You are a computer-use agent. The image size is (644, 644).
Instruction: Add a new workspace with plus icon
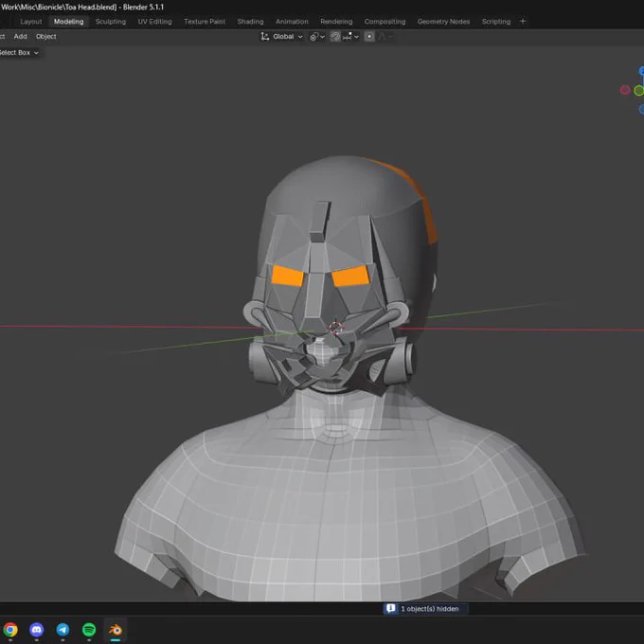click(523, 22)
